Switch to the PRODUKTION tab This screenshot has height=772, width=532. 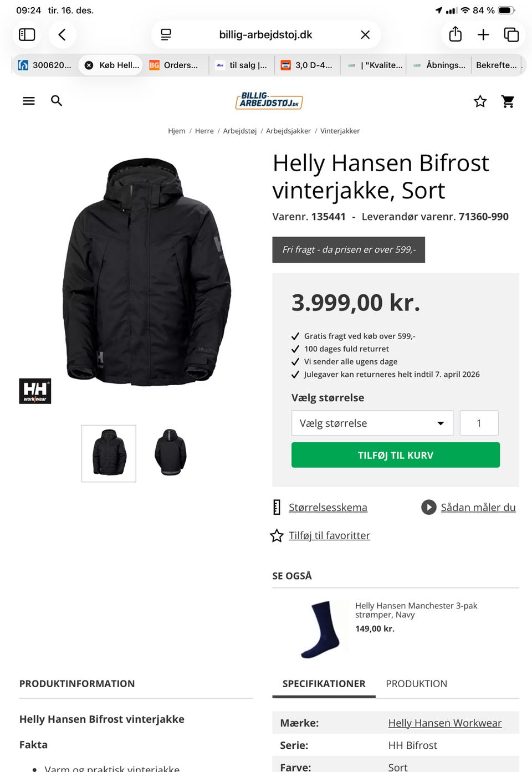(x=417, y=683)
